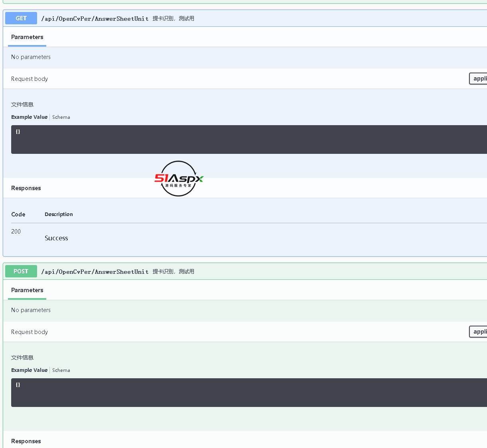Viewport: 487px width, 448px height.
Task: Click the 51Aspx watermark logo
Action: 179,179
